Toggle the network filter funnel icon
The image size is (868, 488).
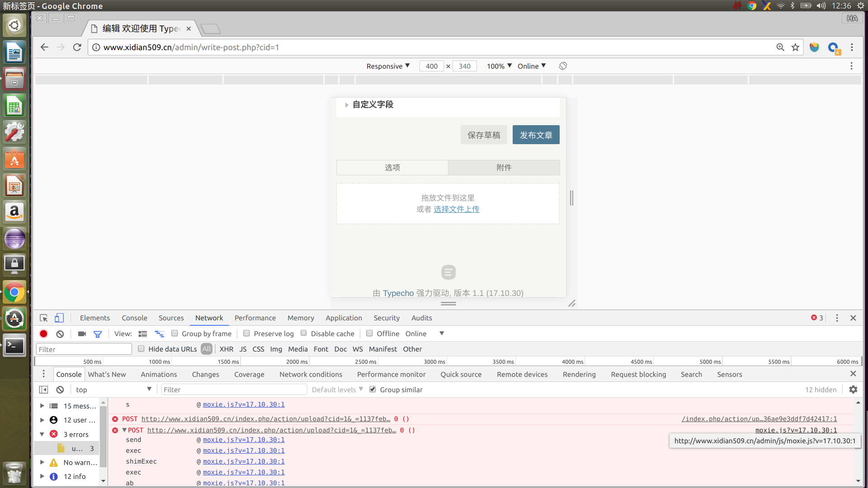click(98, 334)
